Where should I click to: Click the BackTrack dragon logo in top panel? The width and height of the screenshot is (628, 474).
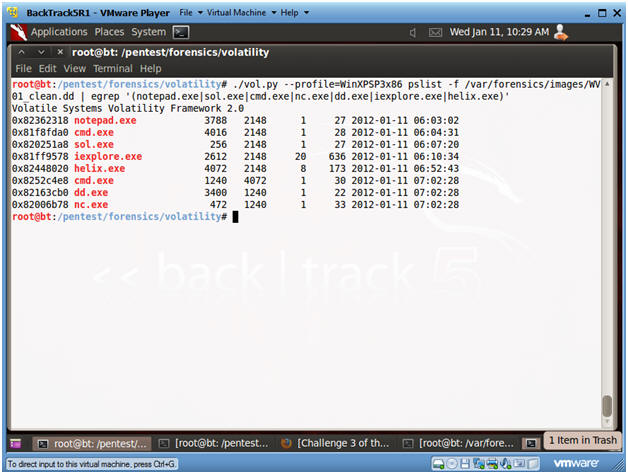(18, 32)
